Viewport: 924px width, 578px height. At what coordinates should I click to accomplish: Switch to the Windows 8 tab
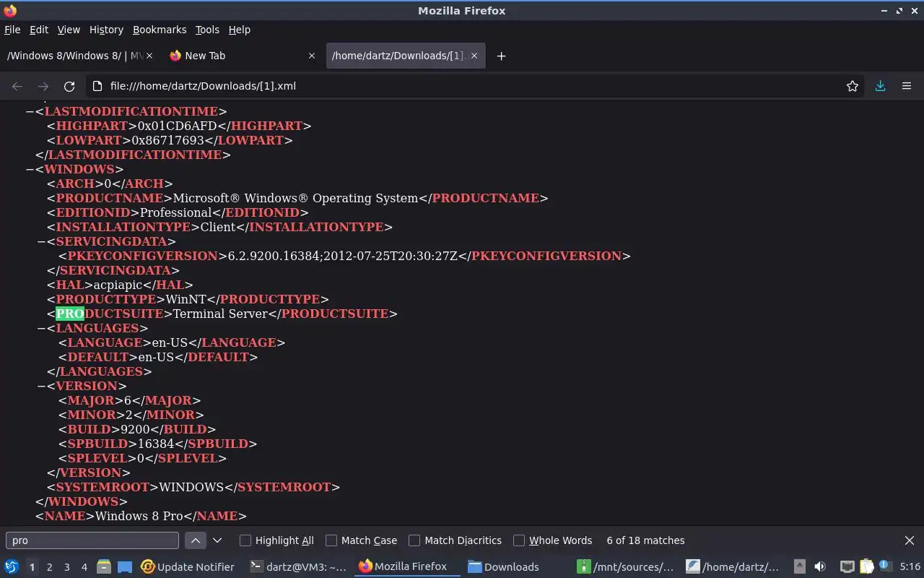point(79,56)
